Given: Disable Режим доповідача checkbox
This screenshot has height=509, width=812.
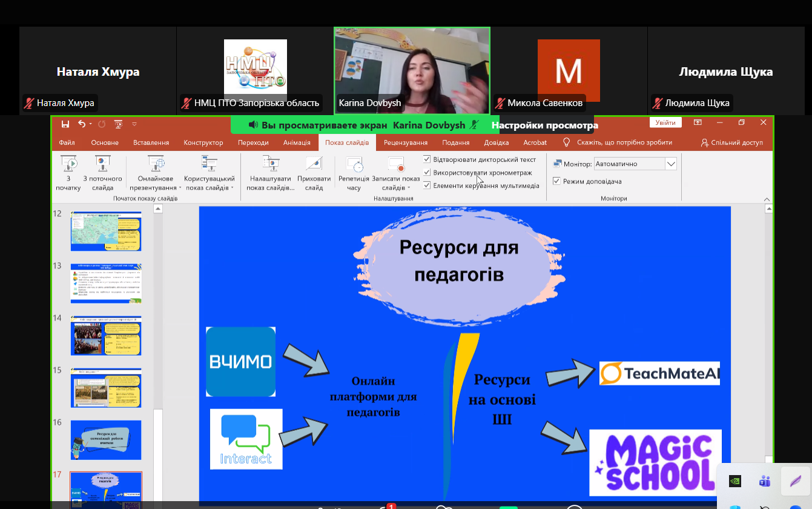Looking at the screenshot, I should [556, 181].
